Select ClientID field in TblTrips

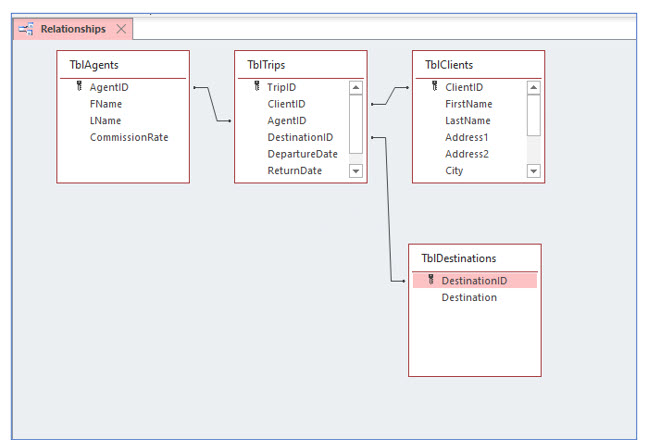coord(286,104)
